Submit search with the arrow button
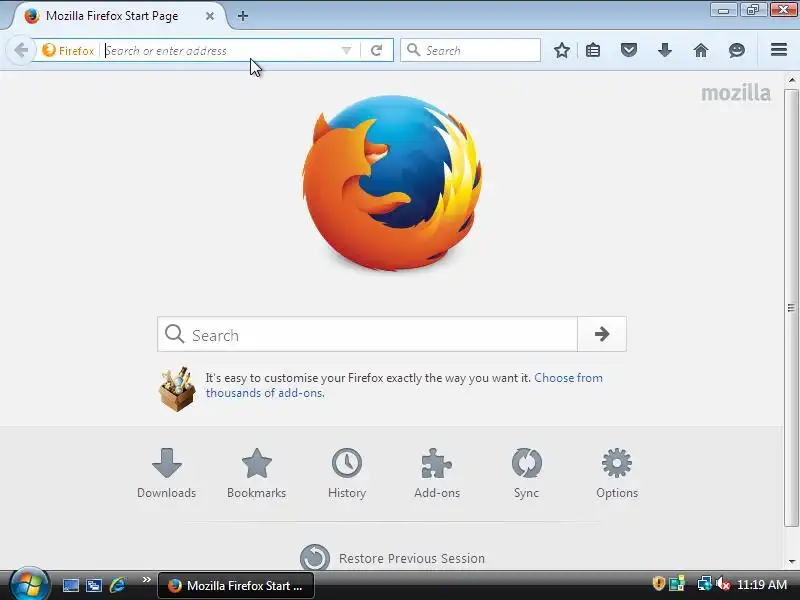800x600 pixels. tap(602, 334)
